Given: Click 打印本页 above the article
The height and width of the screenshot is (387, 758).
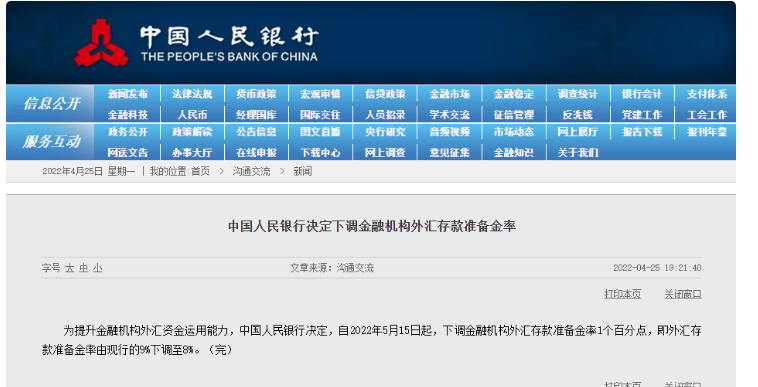Looking at the screenshot, I should [x=623, y=294].
